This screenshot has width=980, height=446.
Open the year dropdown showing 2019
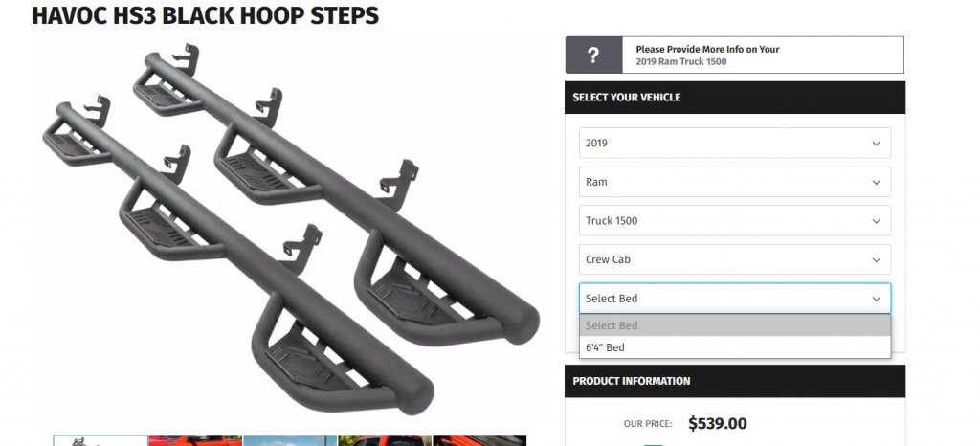tap(734, 143)
